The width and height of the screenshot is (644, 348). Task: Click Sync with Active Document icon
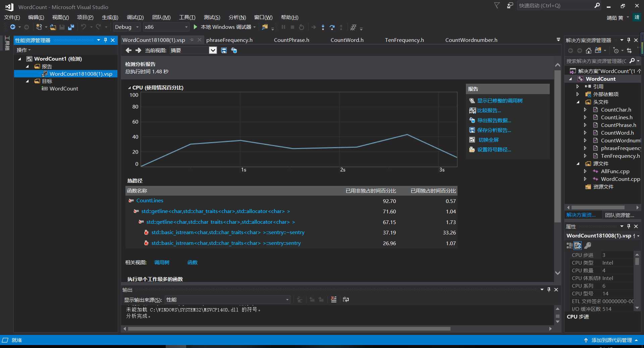click(x=629, y=51)
